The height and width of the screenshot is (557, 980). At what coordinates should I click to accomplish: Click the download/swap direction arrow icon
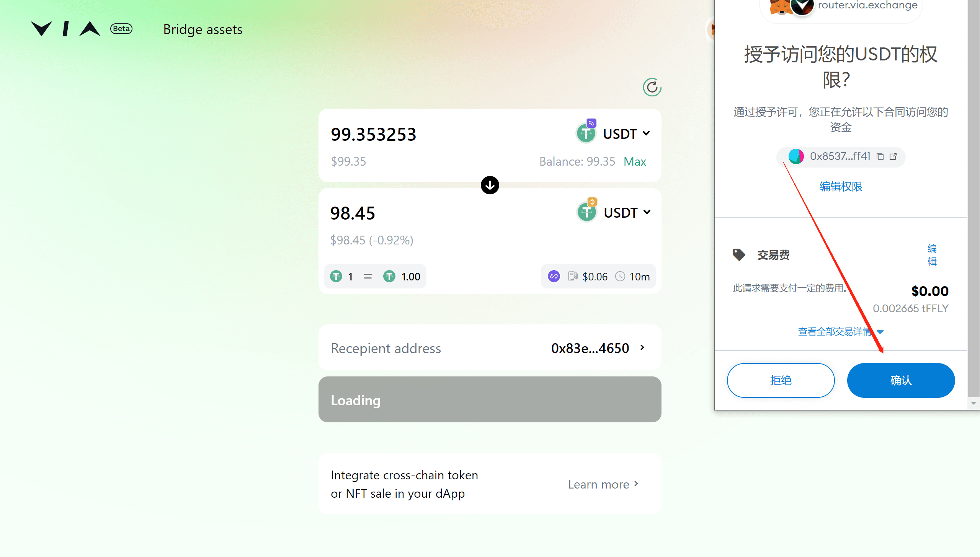(489, 185)
